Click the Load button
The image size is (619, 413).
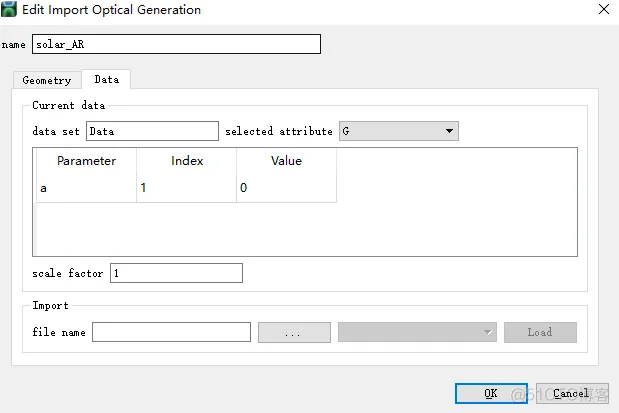pyautogui.click(x=540, y=332)
